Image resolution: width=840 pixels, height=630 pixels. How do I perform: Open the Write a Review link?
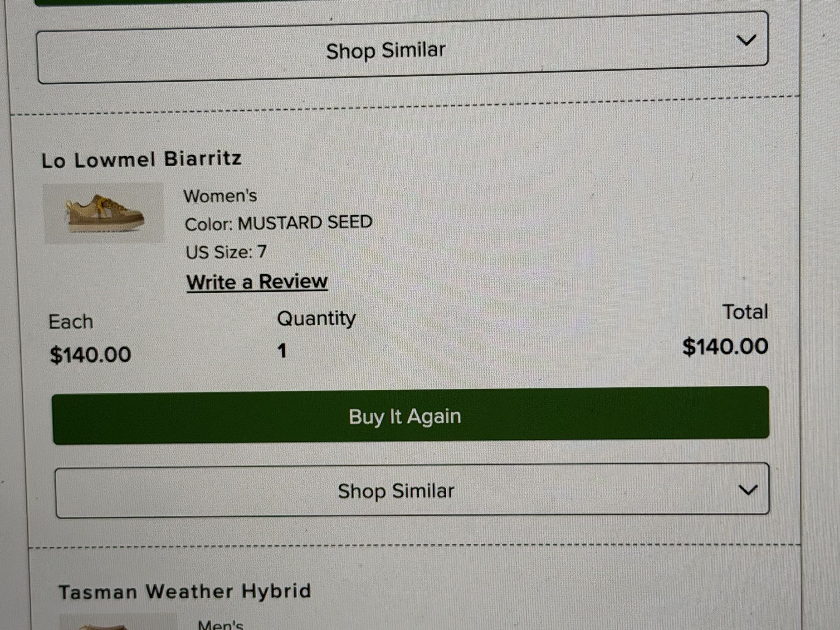pyautogui.click(x=257, y=282)
